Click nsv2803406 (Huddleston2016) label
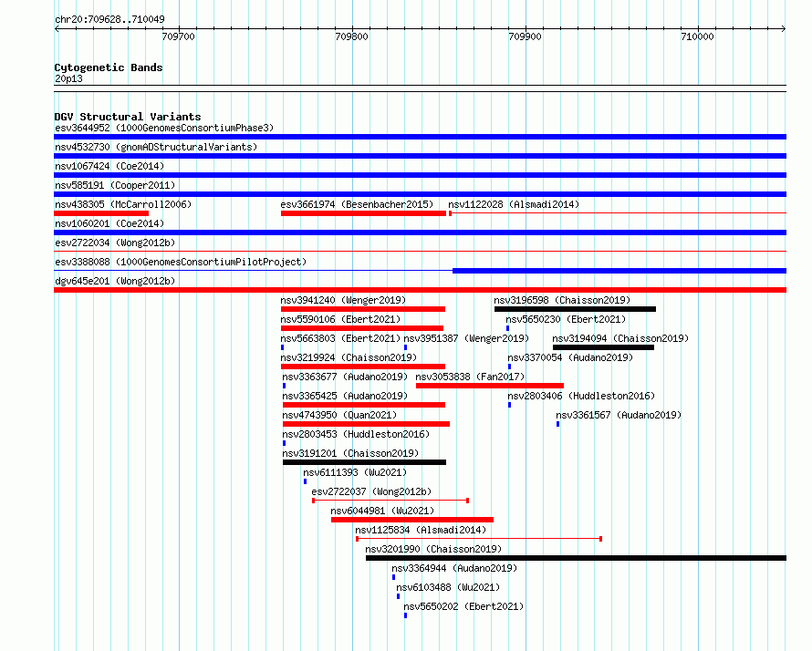812x651 pixels. coord(581,396)
